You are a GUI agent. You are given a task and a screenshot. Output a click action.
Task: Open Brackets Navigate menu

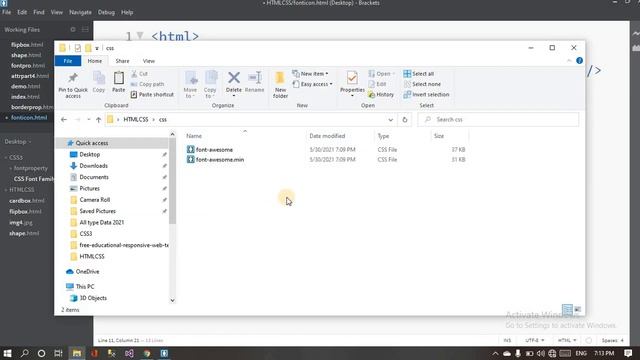tap(80, 12)
